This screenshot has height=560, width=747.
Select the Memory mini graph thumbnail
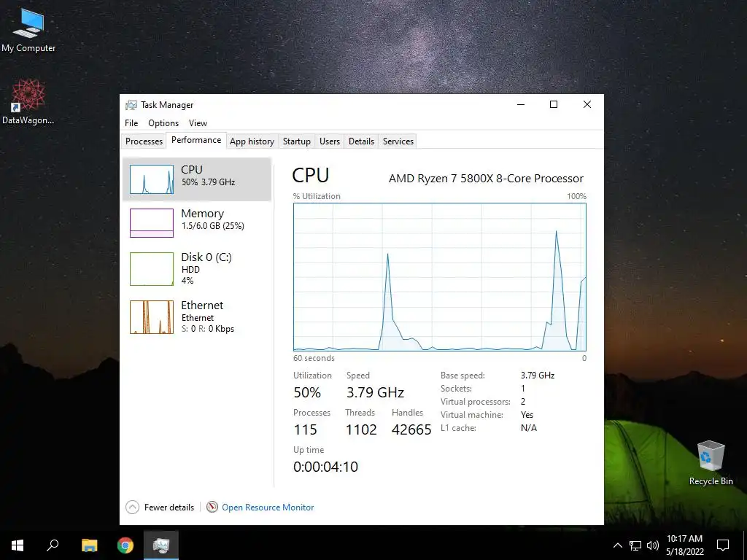tap(152, 223)
